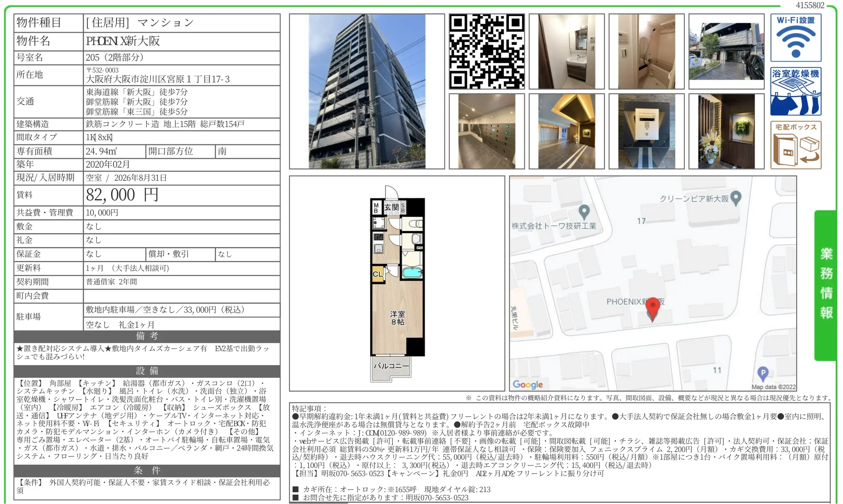Click the 特記事項 heading text
Viewport: 843px width, 504px height.
pos(309,409)
